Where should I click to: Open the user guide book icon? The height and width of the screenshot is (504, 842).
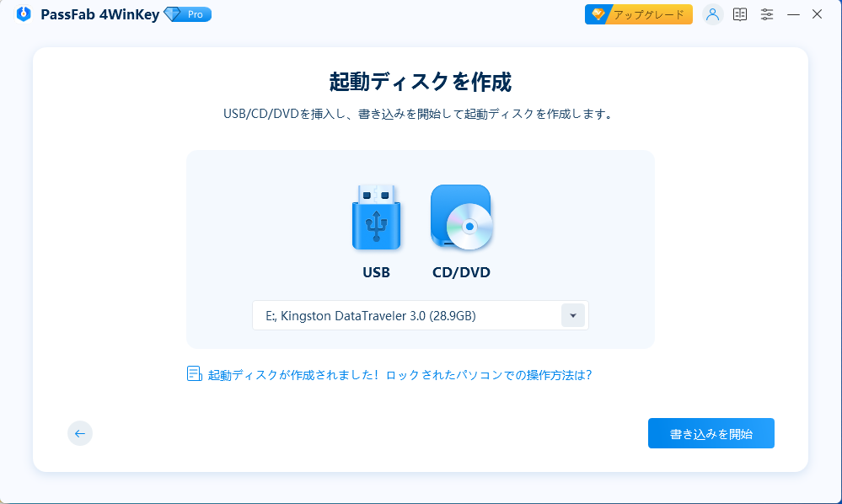click(739, 14)
